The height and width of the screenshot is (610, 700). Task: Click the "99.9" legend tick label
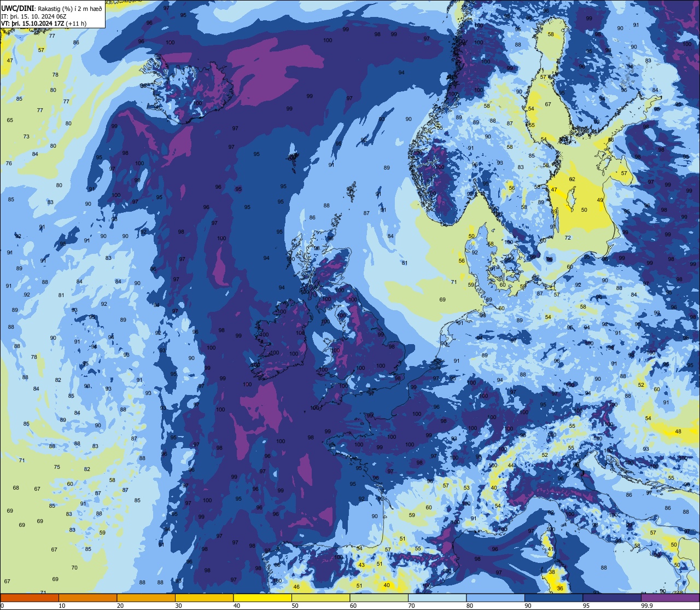(647, 606)
